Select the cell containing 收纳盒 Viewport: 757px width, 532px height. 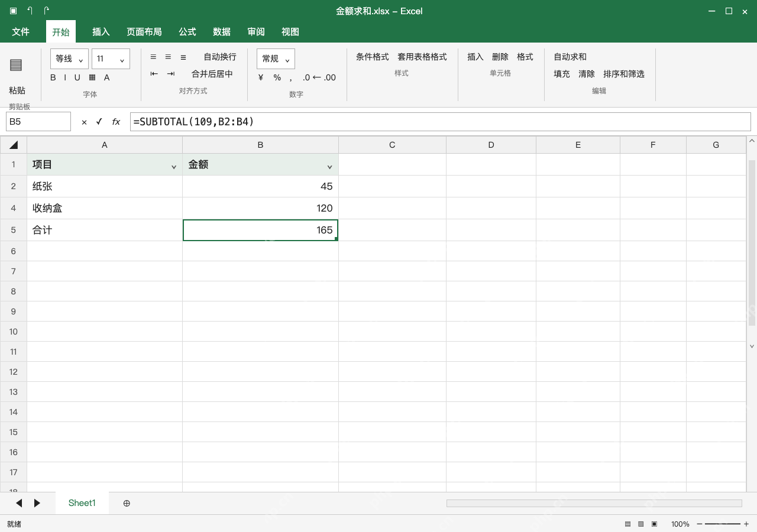click(105, 208)
